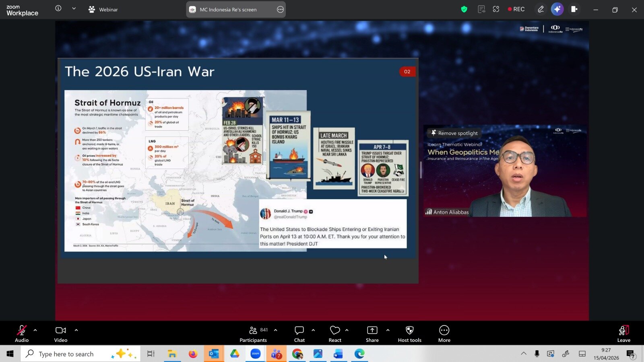Open the React emoji menu

335,334
